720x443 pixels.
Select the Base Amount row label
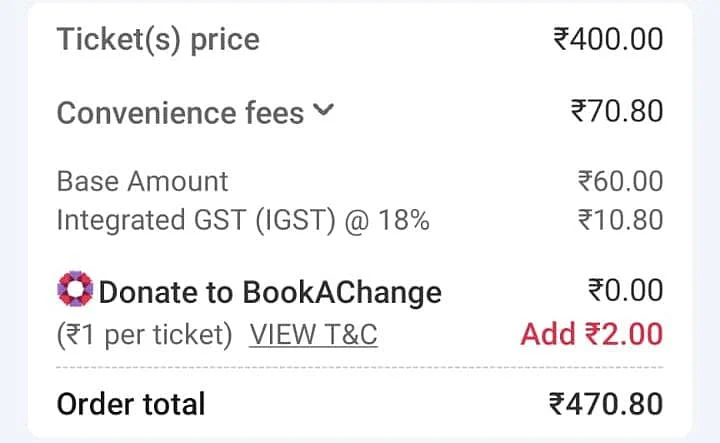[x=142, y=181]
